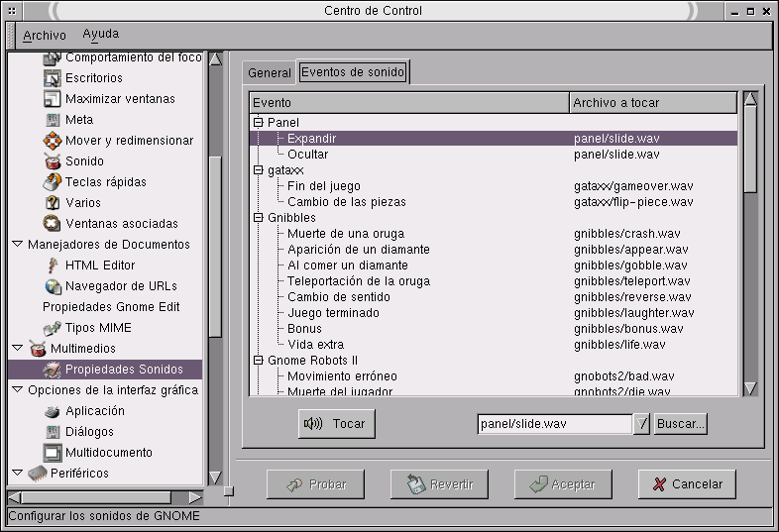Click the Maximizar ventanas icon

pyautogui.click(x=53, y=99)
